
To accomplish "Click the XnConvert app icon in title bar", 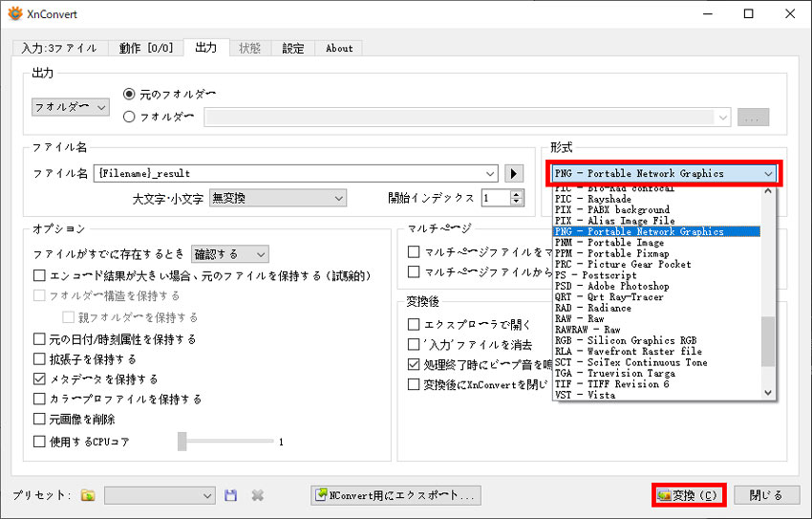I will tap(15, 13).
